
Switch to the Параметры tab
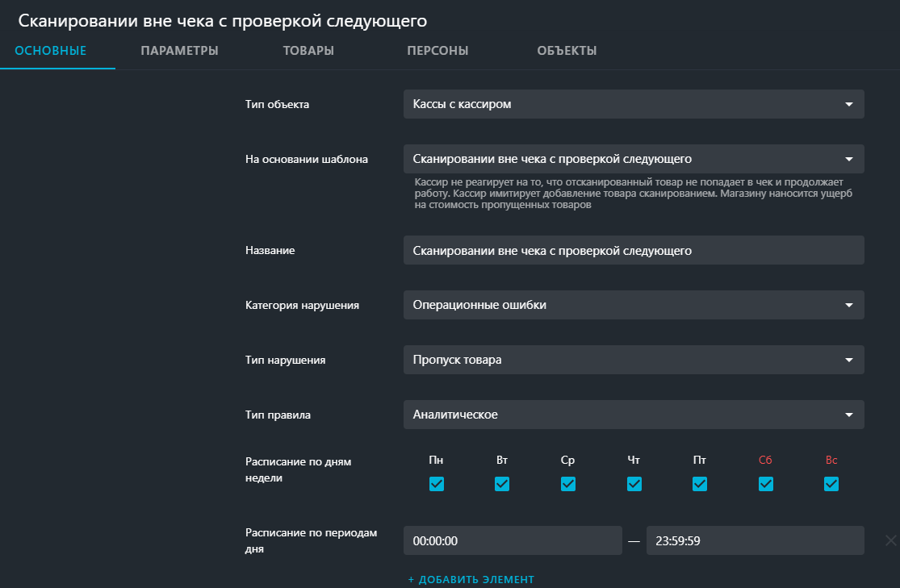coord(179,51)
